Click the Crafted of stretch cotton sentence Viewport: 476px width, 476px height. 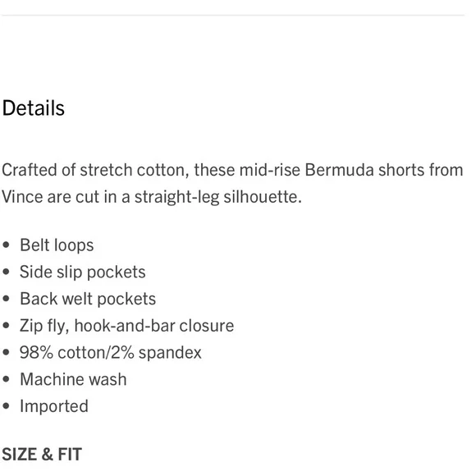[x=232, y=183]
